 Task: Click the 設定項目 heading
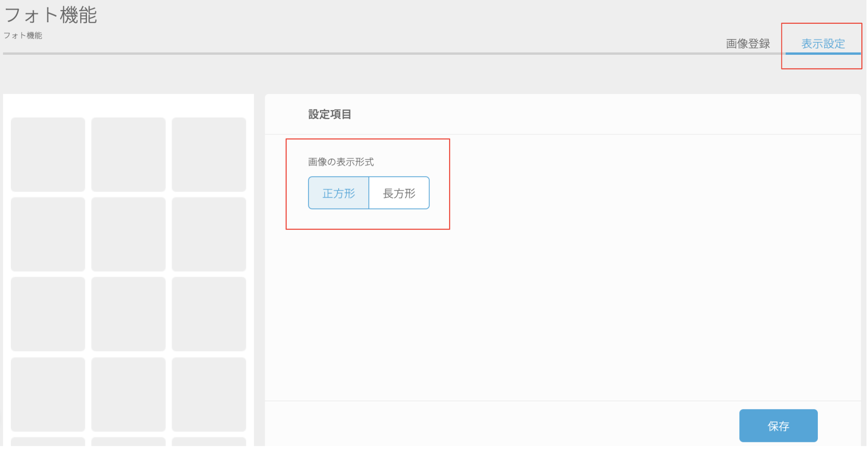point(329,114)
